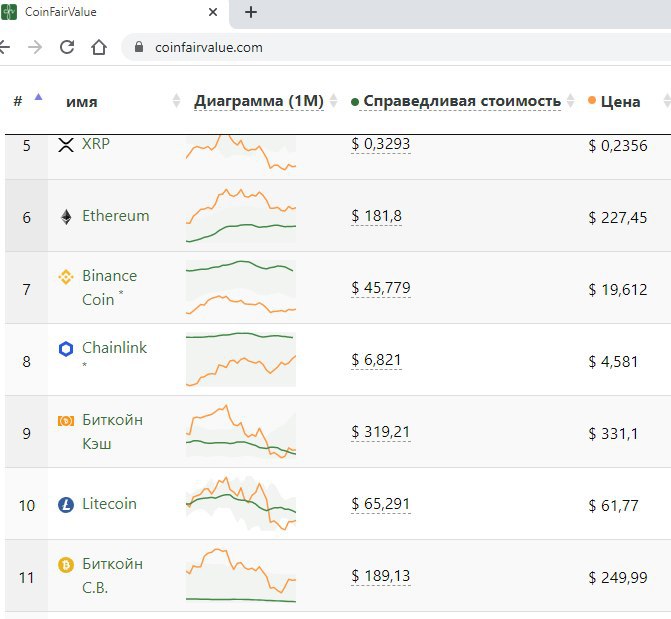The height and width of the screenshot is (619, 671).
Task: Open the Binance Coin link
Action: (110, 287)
